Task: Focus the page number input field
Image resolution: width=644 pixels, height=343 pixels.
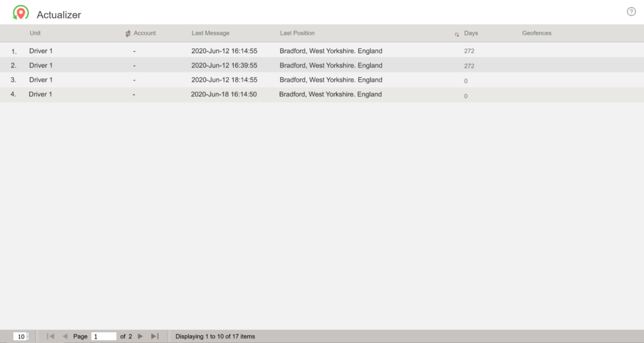Action: [x=104, y=337]
